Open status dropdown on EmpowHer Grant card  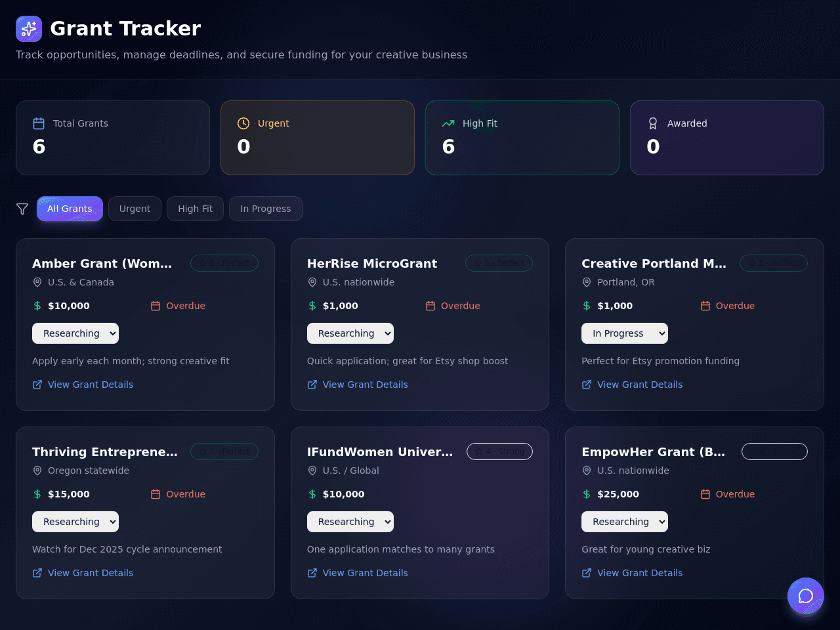tap(625, 522)
